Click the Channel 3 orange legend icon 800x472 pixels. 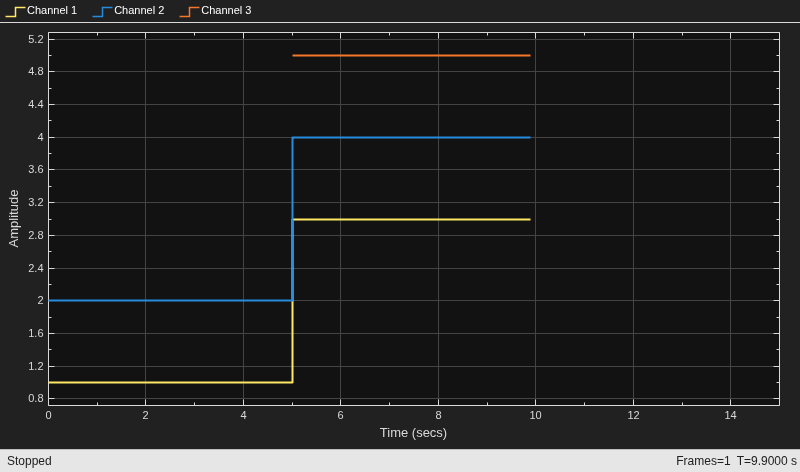[x=189, y=11]
